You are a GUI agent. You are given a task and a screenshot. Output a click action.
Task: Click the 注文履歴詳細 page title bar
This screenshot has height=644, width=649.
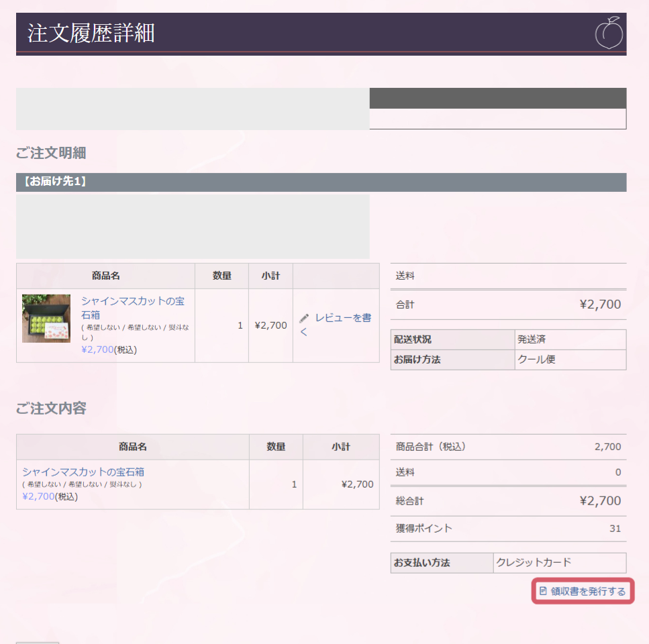point(321,32)
